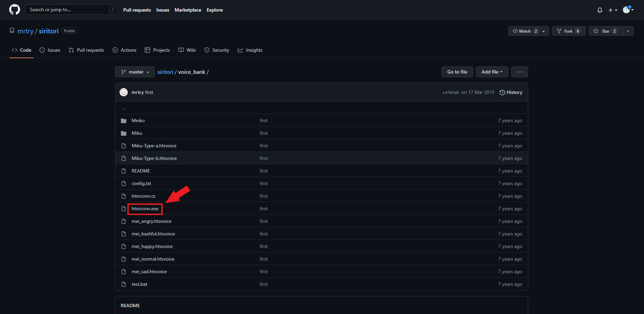Click the Star icon

(596, 31)
